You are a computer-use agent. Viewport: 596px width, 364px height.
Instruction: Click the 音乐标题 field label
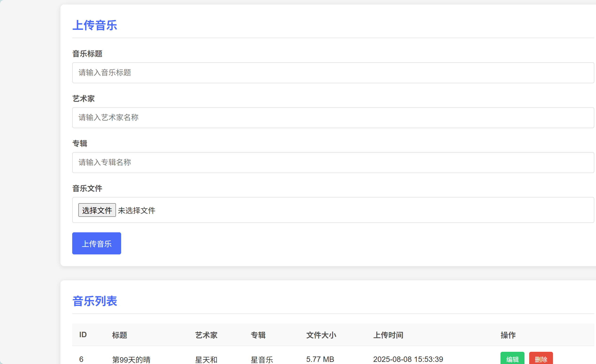point(87,54)
